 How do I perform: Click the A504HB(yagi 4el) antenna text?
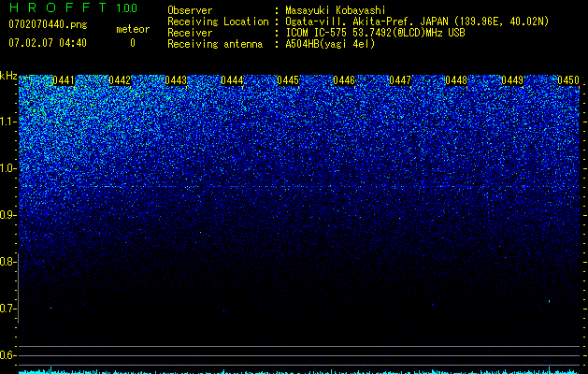click(330, 44)
